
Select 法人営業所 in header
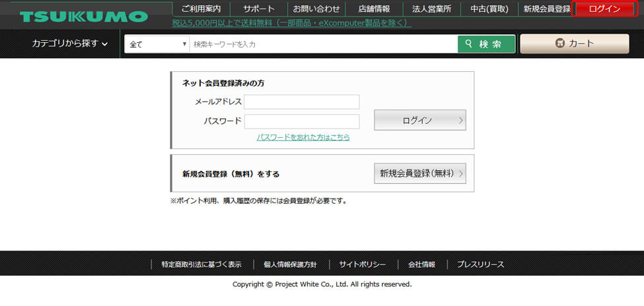click(431, 9)
